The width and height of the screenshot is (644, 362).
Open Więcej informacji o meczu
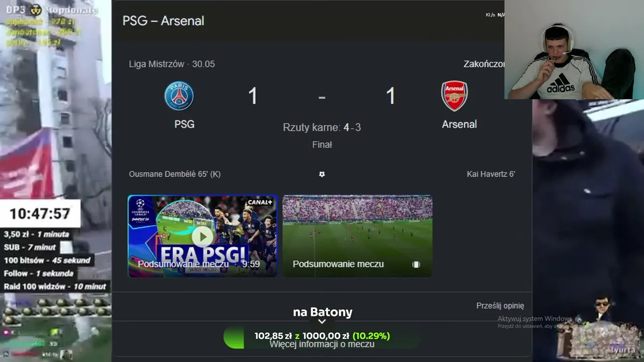pos(322,344)
